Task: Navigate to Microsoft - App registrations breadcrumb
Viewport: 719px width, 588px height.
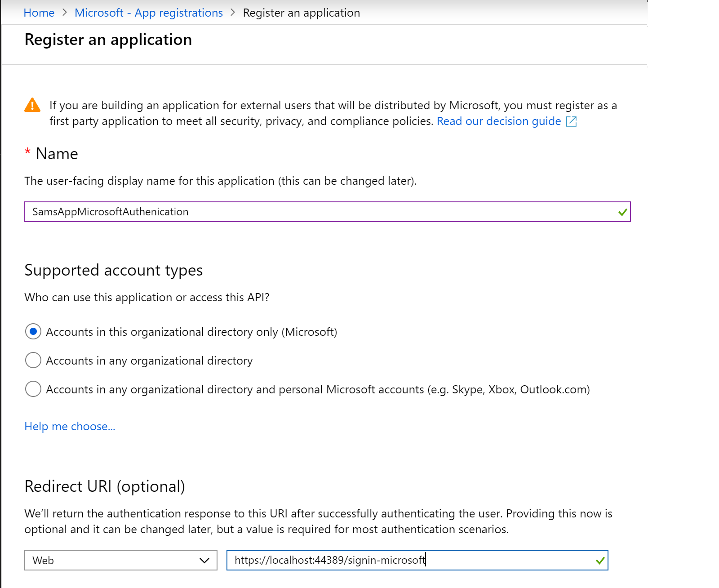Action: tap(149, 13)
